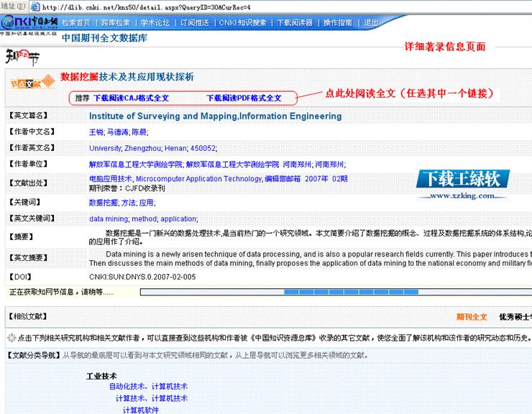The image size is (532, 414).
Task: Open 学术论坛 in the top navigation
Action: 155,23
